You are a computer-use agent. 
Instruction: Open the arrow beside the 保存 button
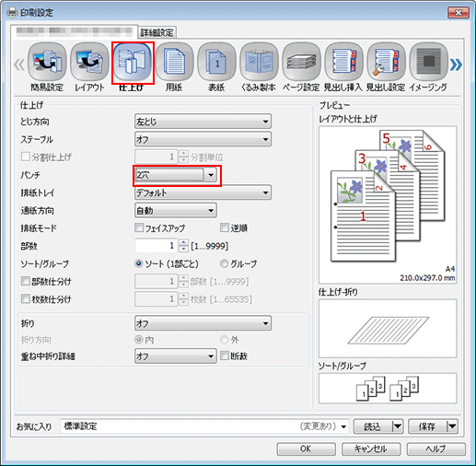click(452, 426)
